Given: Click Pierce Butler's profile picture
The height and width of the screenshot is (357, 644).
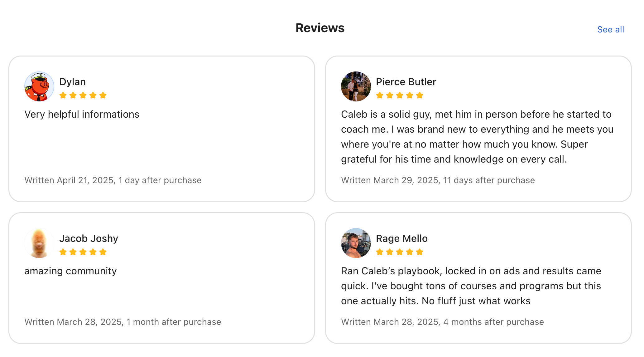Looking at the screenshot, I should pyautogui.click(x=355, y=86).
